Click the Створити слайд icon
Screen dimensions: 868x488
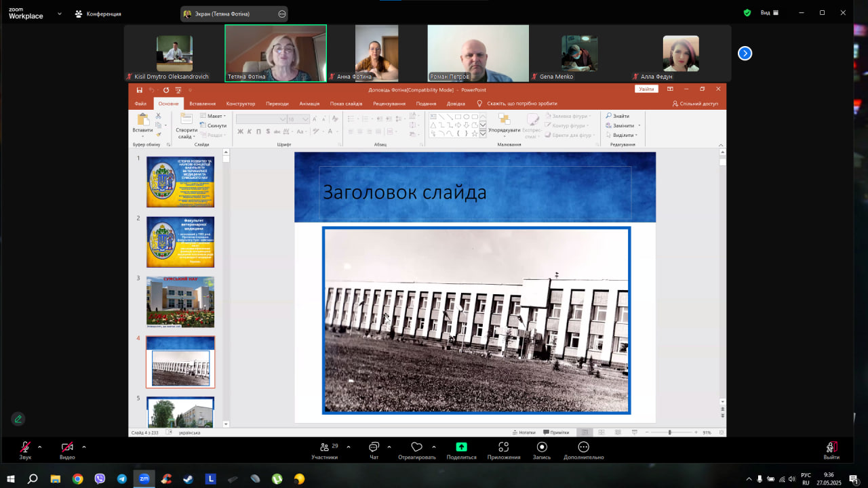(186, 119)
